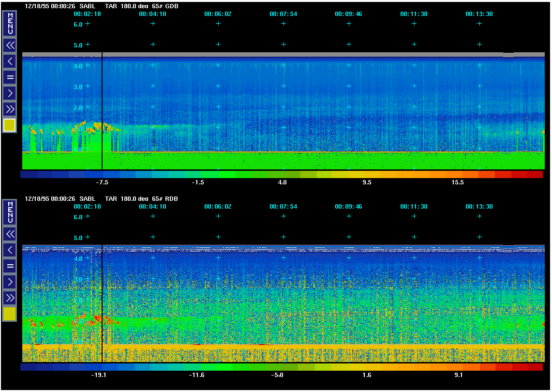Viewport: 552px width, 392px height.
Task: Click the double-right fast-forward arrow in the upper panel
Action: coord(10,108)
